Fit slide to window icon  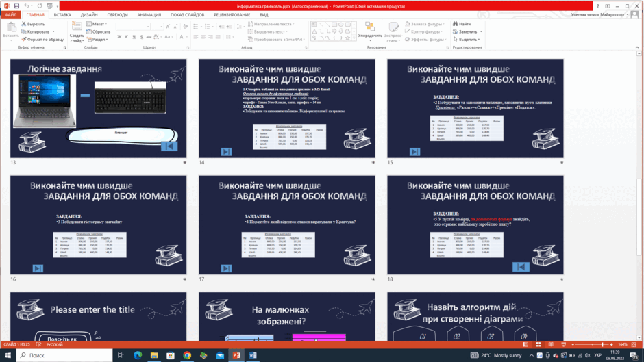pos(634,345)
